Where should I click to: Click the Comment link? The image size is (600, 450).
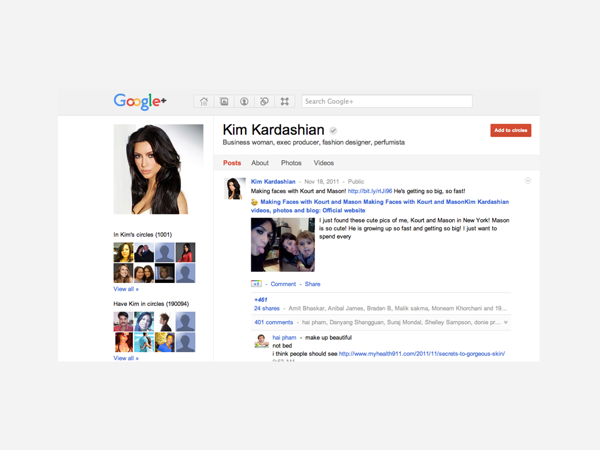283,284
